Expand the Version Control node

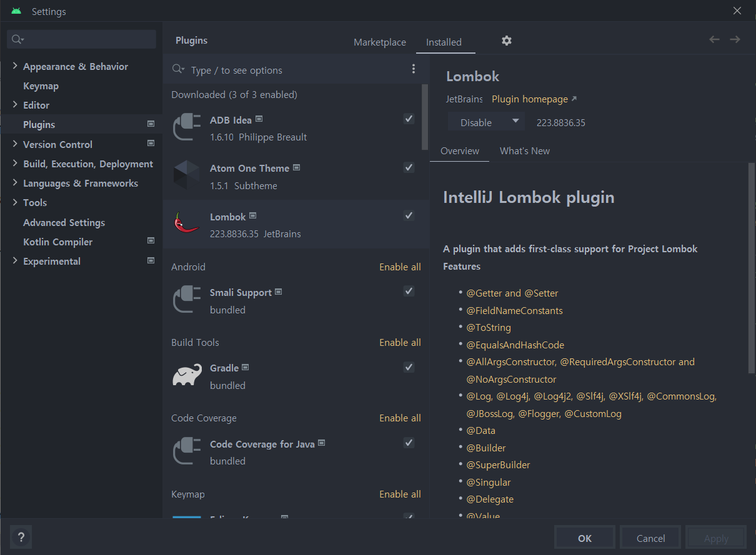coord(15,144)
